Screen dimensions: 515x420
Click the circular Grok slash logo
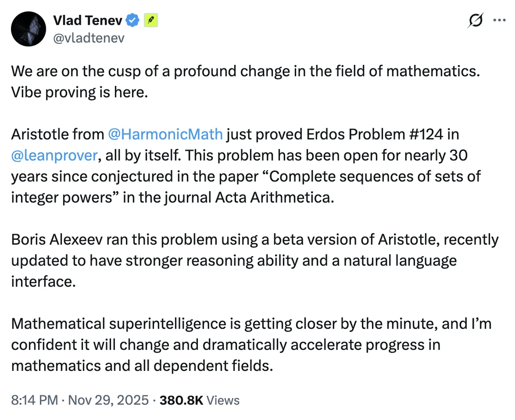475,20
